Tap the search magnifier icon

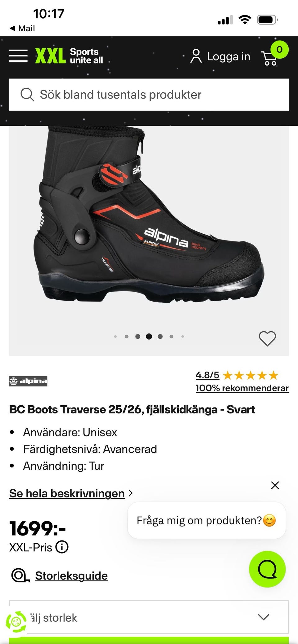click(x=27, y=95)
